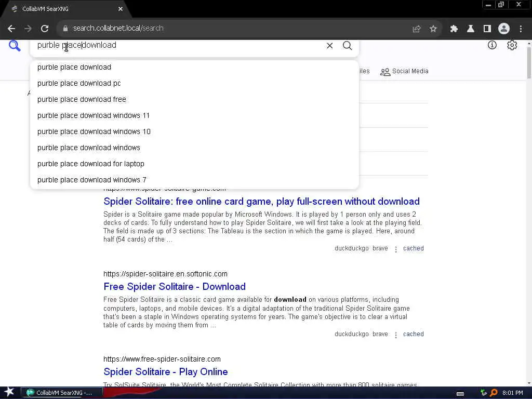Click duckduckgo engine label under first result

pos(352,248)
